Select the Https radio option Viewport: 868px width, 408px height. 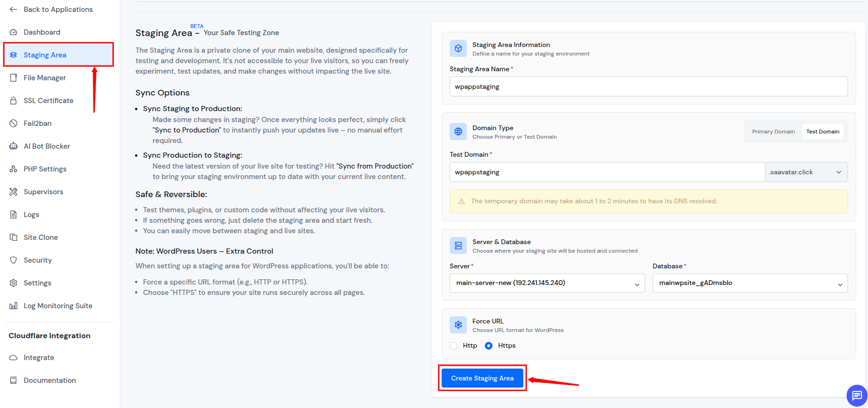489,346
